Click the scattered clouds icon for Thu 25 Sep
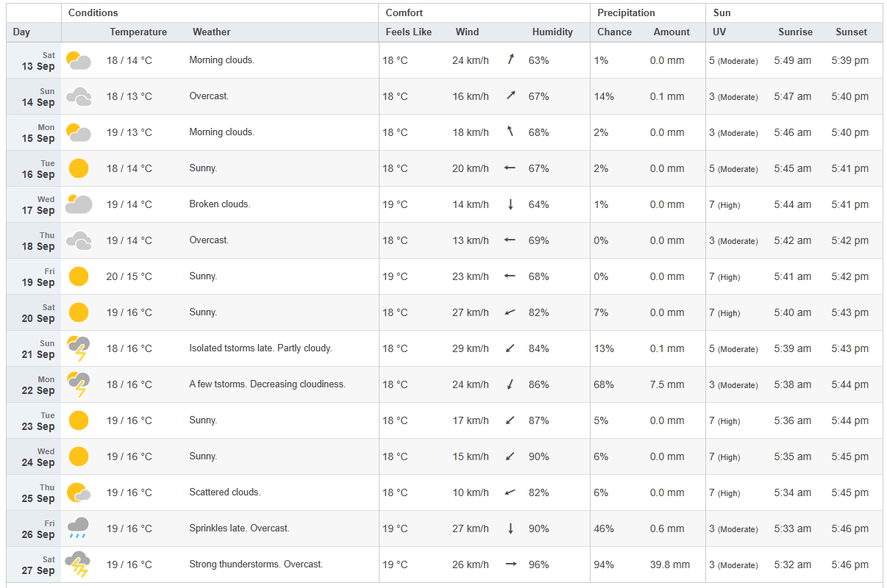 pos(78,492)
